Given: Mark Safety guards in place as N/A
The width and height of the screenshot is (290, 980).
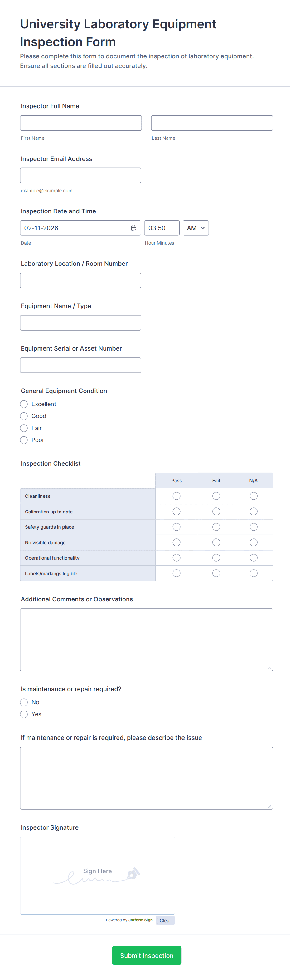Looking at the screenshot, I should [x=254, y=527].
